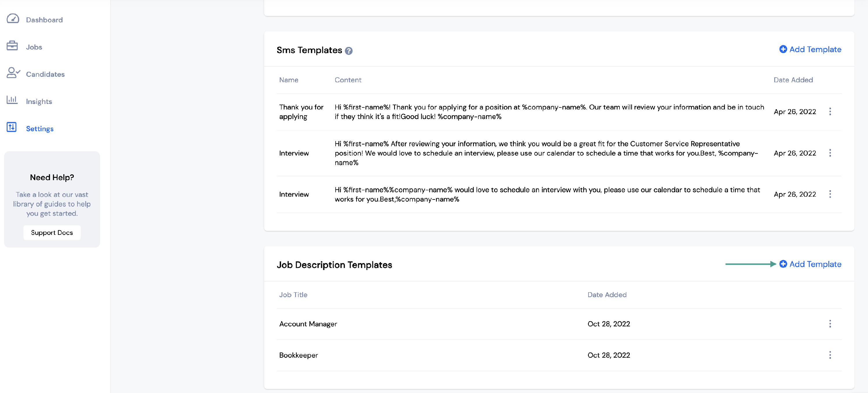Click the Sms Templates heading

pos(309,50)
